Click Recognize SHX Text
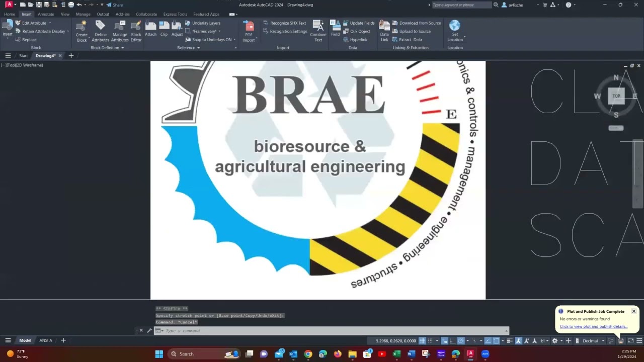 point(284,23)
